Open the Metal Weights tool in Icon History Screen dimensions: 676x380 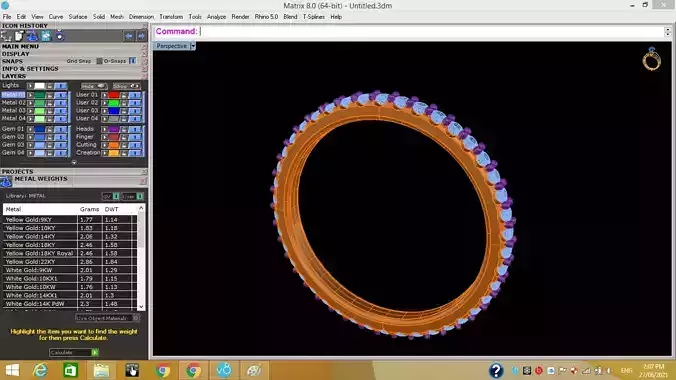tap(32, 36)
